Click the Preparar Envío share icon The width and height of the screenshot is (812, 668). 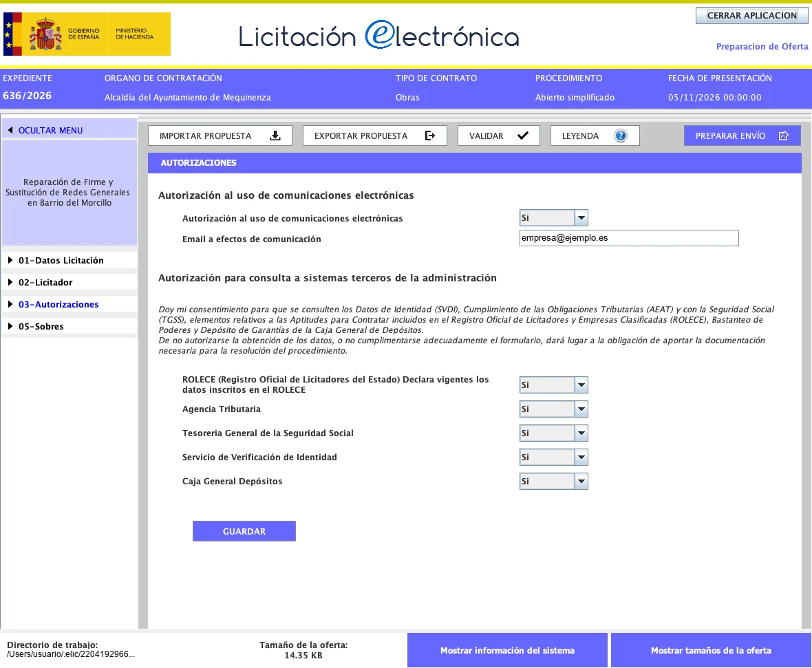(784, 136)
